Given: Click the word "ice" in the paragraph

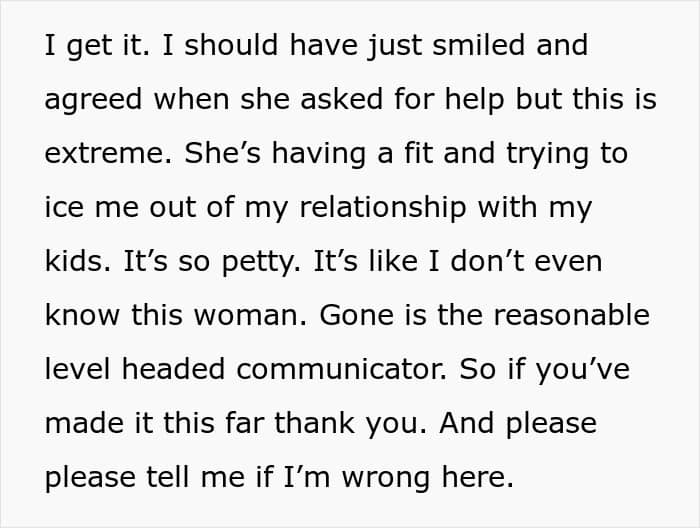Looking at the screenshot, I should point(62,208).
